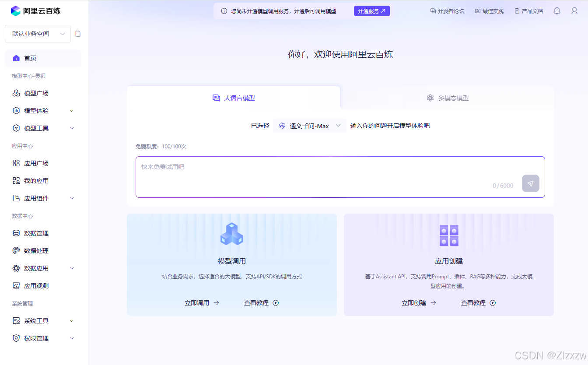This screenshot has height=365, width=588.
Task: Click the 你好，欢迎使用阿里云百炼 heading
Action: 340,54
